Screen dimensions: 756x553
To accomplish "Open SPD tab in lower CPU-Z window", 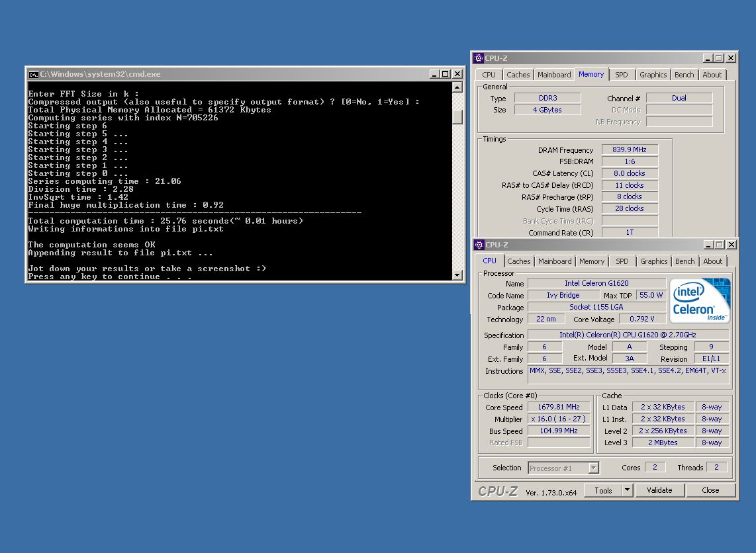I will coord(622,261).
